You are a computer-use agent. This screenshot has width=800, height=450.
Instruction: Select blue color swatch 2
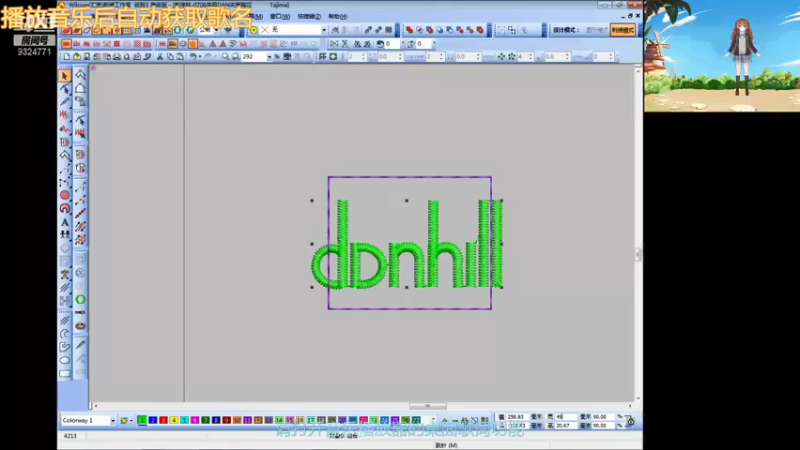click(x=153, y=420)
